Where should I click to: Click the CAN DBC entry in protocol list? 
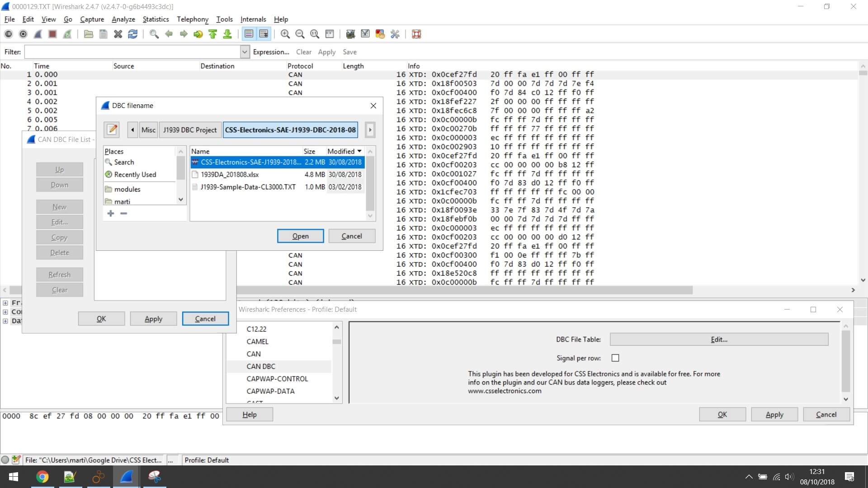(261, 366)
